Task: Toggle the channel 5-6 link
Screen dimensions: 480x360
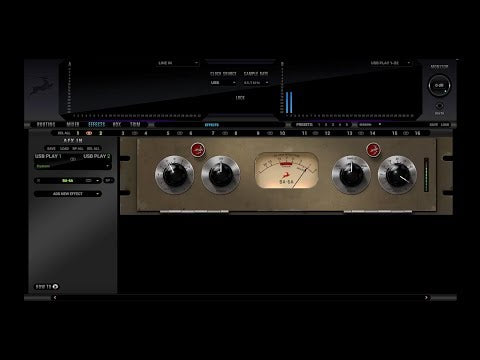Action: pyautogui.click(x=180, y=133)
